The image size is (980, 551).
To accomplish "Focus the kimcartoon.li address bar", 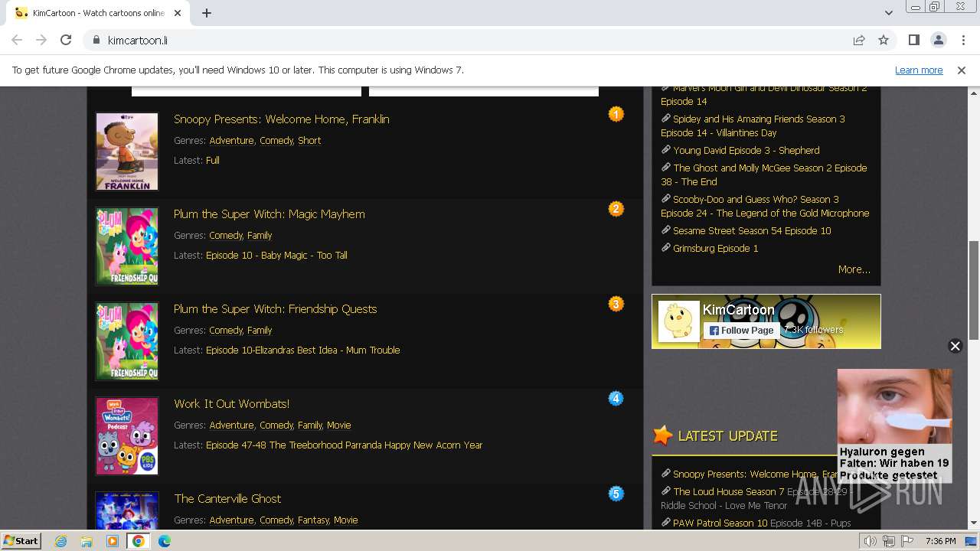I will [475, 40].
